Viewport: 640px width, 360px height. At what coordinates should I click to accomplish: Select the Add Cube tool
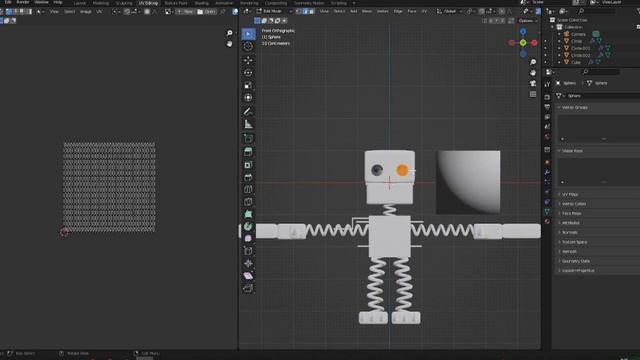[248, 138]
